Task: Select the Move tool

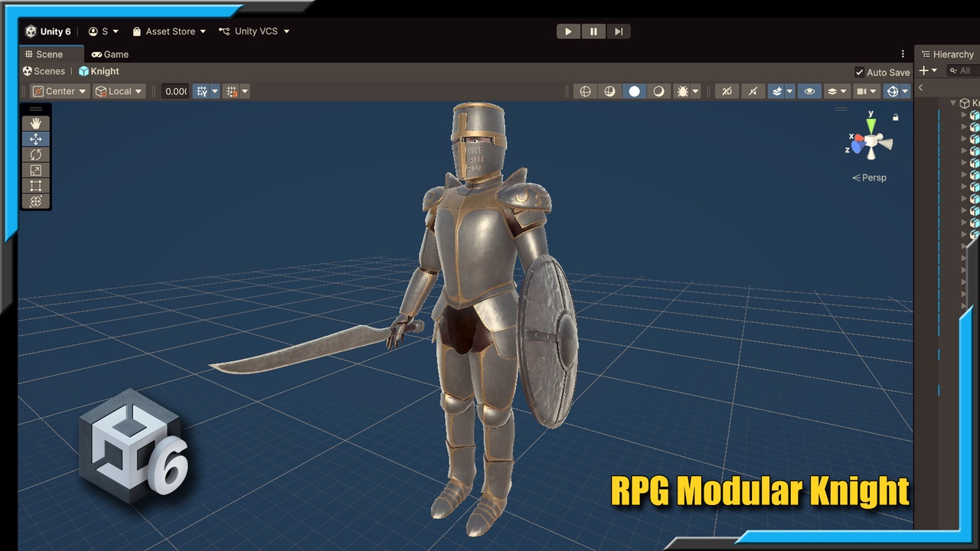Action: [x=35, y=139]
